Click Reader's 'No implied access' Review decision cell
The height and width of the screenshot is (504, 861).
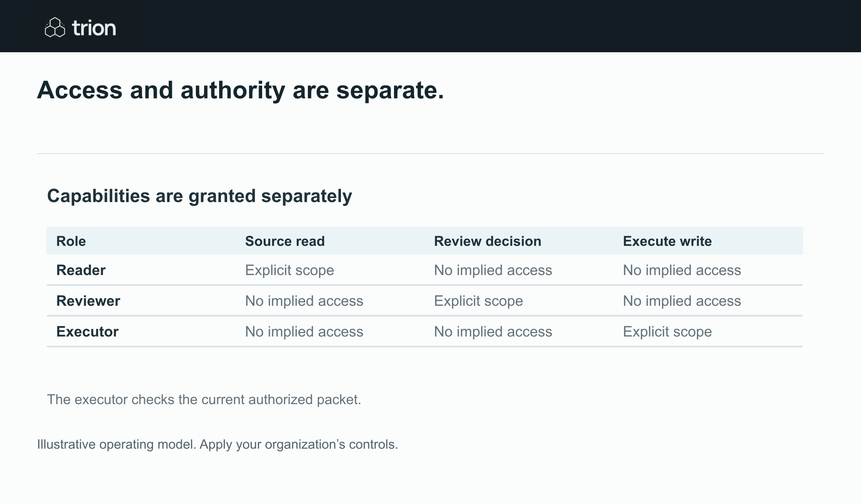point(493,270)
